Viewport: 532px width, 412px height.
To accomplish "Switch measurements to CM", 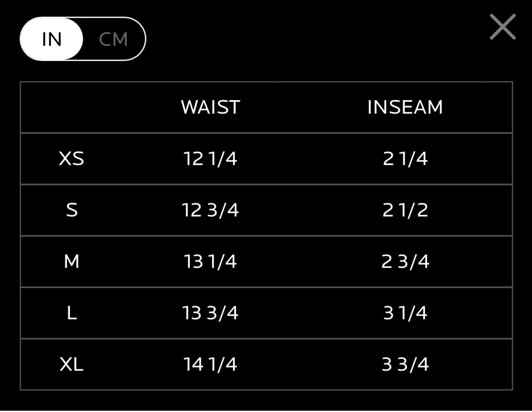I will click(x=113, y=39).
